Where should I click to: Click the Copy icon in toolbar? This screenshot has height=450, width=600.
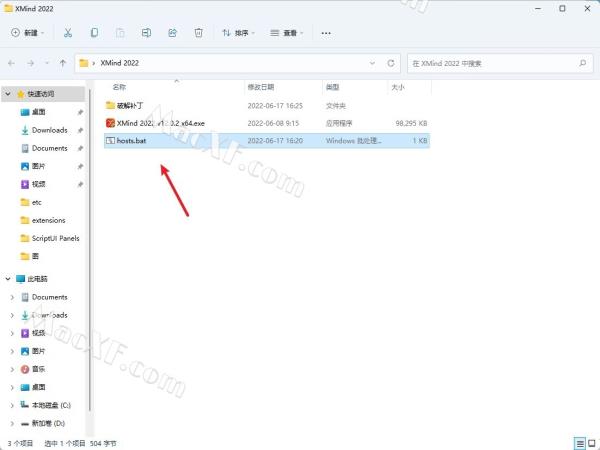[94, 33]
